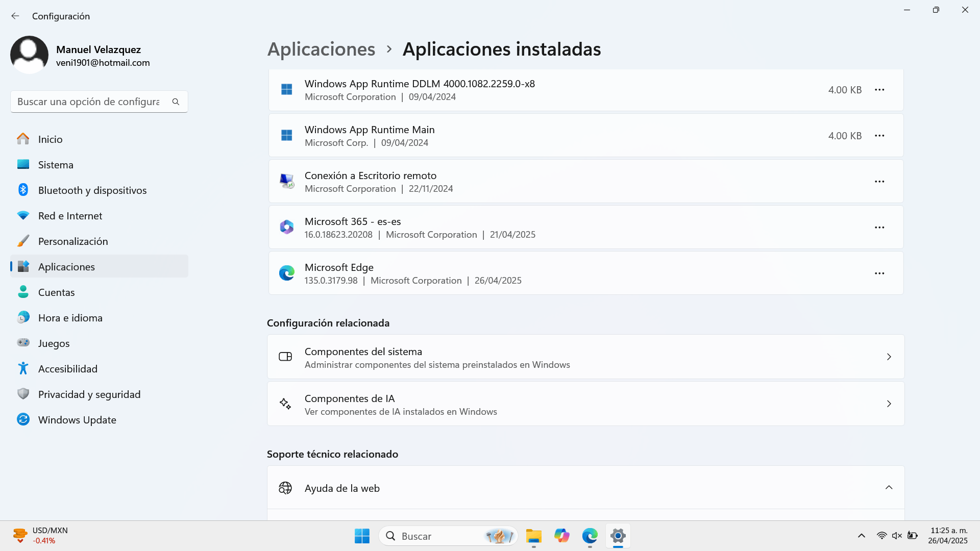The height and width of the screenshot is (551, 980).
Task: Click the back arrow in Configuración
Action: pyautogui.click(x=15, y=16)
